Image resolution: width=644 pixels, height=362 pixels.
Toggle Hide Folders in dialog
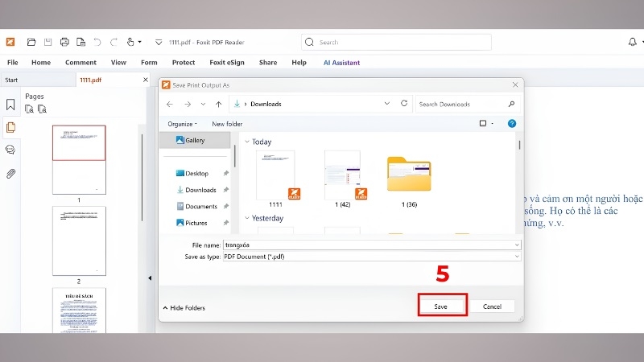[184, 308]
